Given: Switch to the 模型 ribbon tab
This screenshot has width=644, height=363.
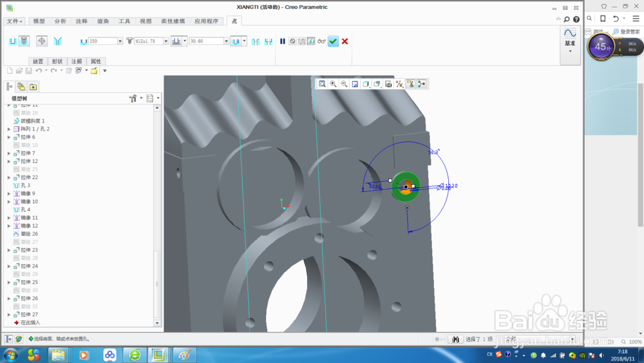Looking at the screenshot, I should click(x=39, y=21).
